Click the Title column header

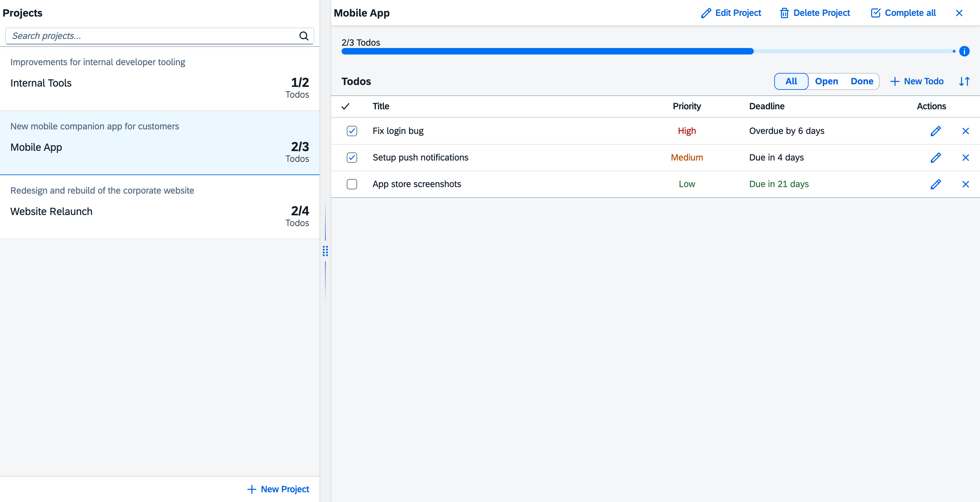point(381,106)
